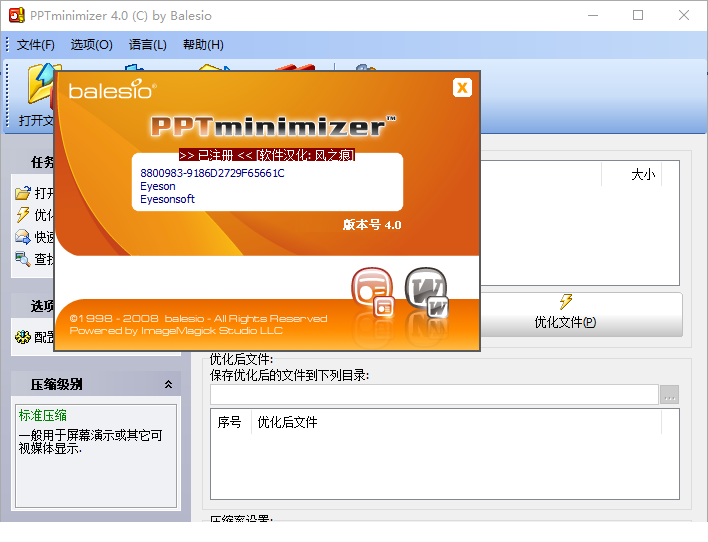This screenshot has width=708, height=542.
Task: Open the 语言(L) menu
Action: [147, 45]
